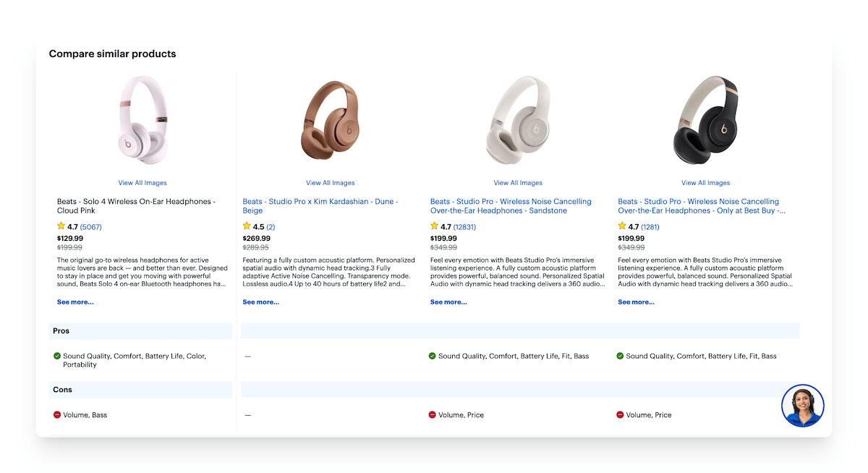This screenshot has width=868, height=473.
Task: Click the Pros section header bar
Action: click(140, 331)
